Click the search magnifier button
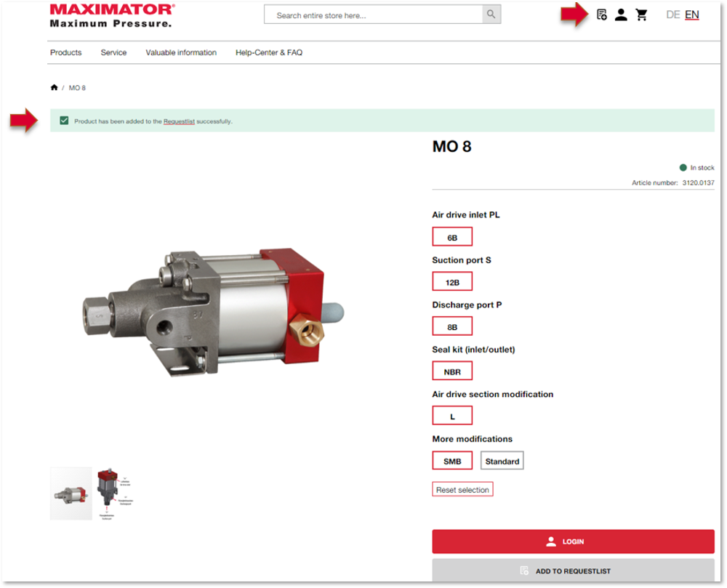 pos(491,15)
